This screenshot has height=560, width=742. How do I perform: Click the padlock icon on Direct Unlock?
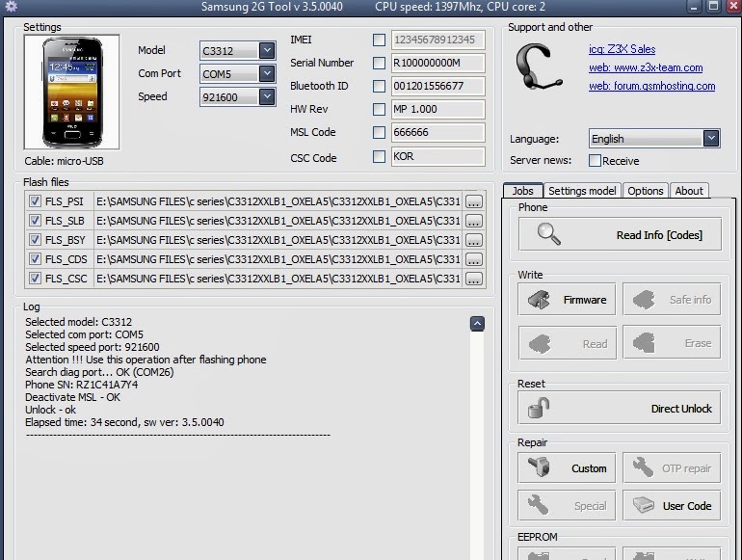539,408
